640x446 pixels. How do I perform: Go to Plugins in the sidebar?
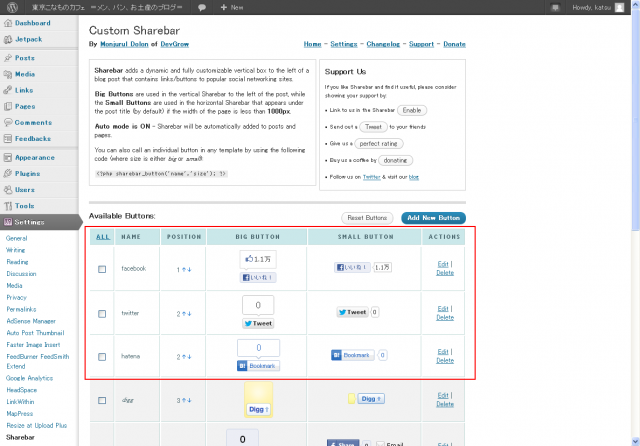[x=27, y=174]
